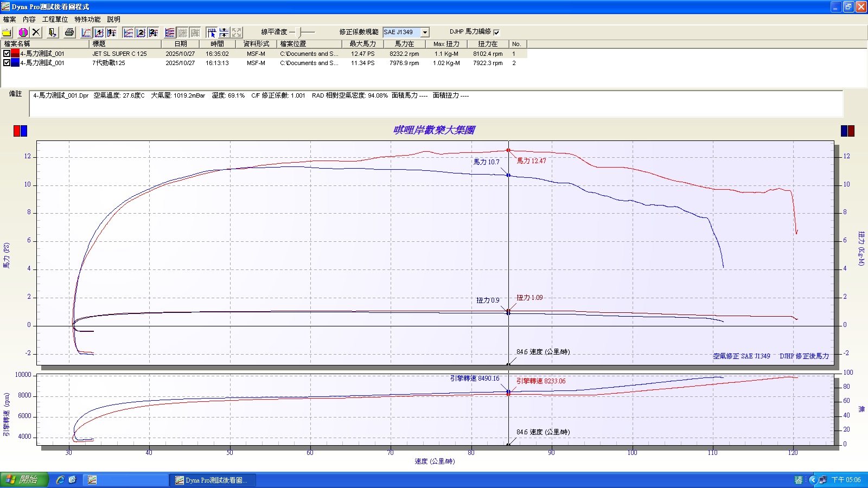Sort the list by 最大馬力 column header
The height and width of the screenshot is (488, 868).
click(362, 44)
